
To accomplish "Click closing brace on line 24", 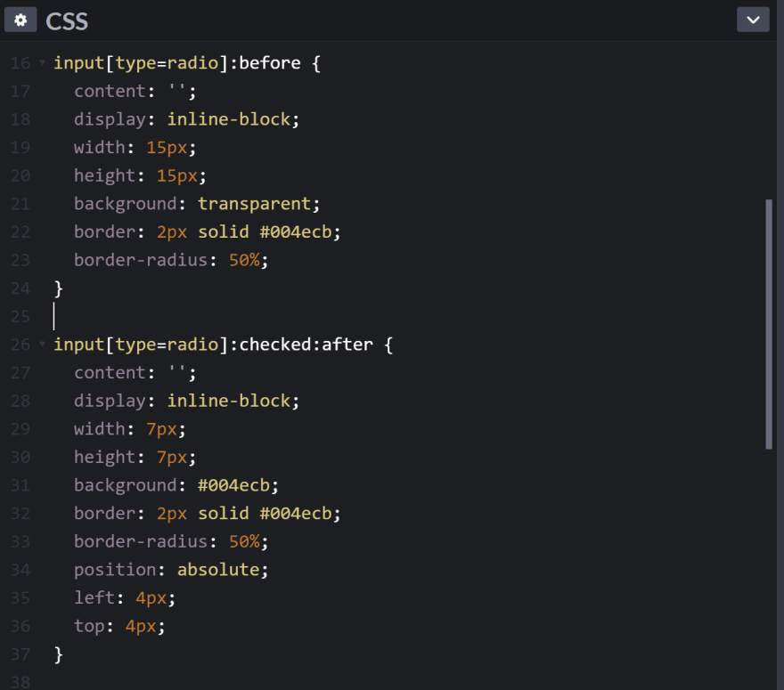I will (x=59, y=288).
